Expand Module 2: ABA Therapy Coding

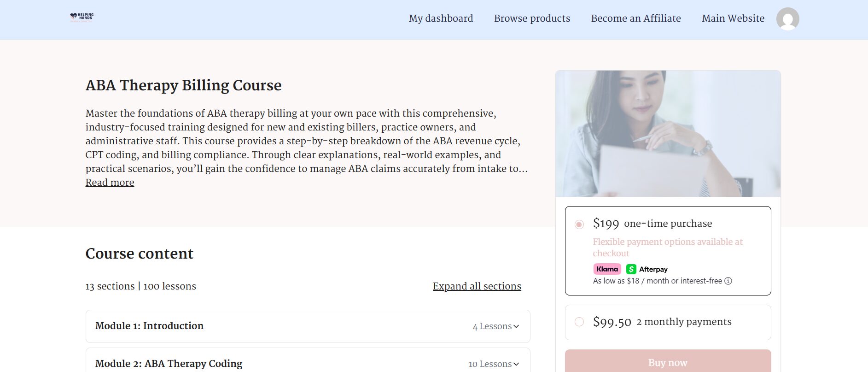coord(169,364)
